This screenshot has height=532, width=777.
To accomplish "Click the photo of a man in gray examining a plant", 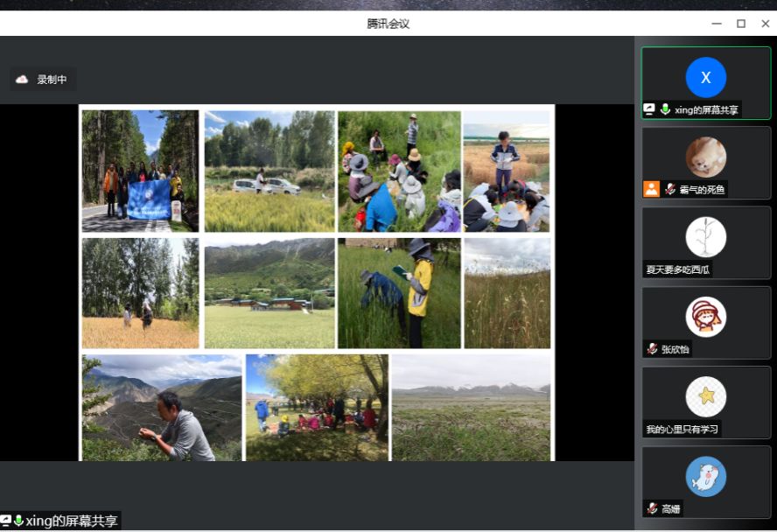I will tap(162, 408).
